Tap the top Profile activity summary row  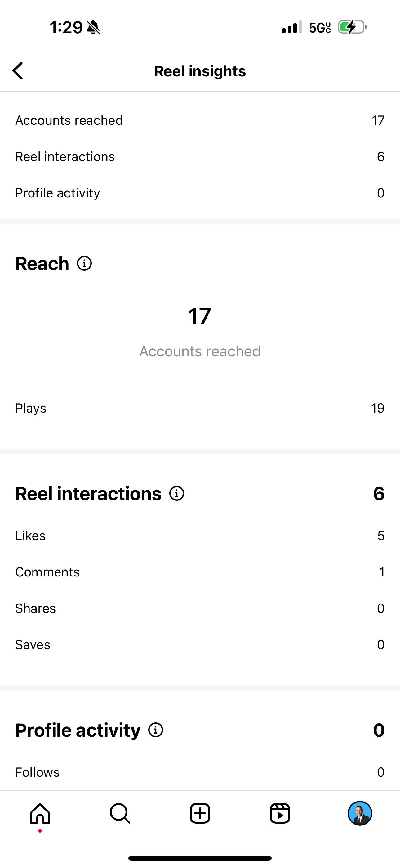(200, 193)
